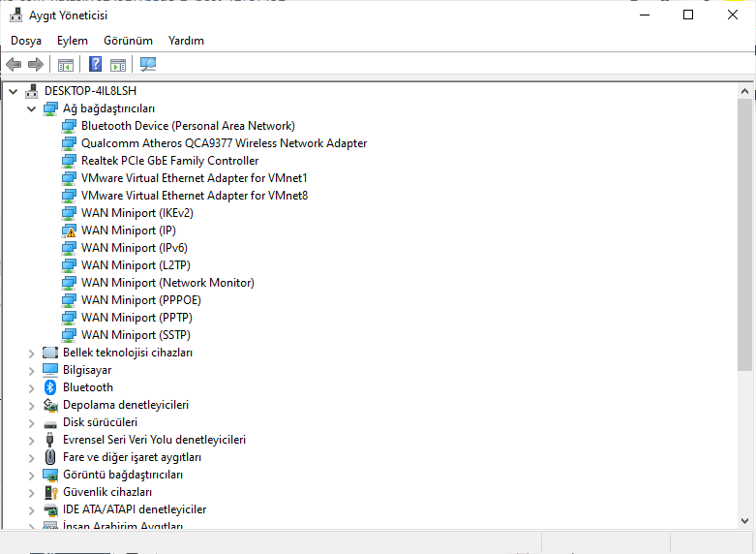Viewport: 756px width, 554px height.
Task: Open the Help question mark toolbar icon
Action: coord(96,64)
